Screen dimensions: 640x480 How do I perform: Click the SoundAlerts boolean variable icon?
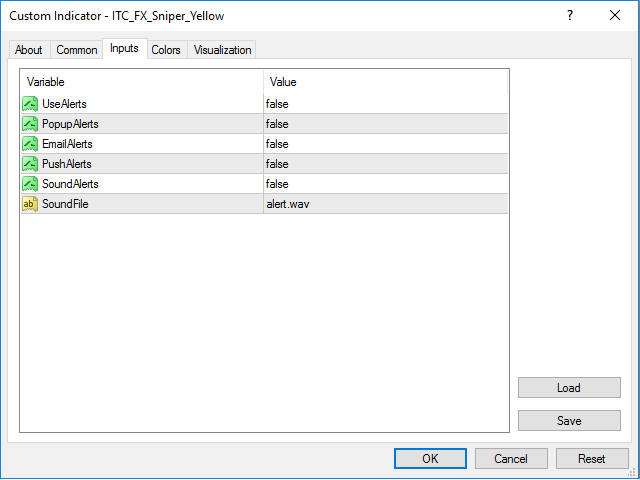coord(30,184)
